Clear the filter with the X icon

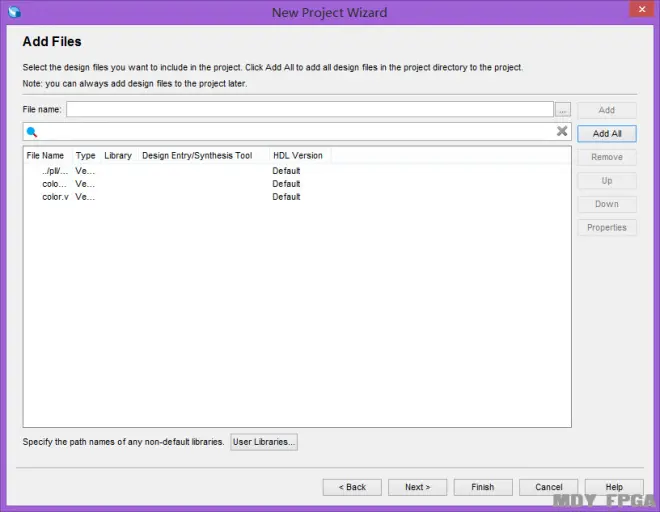[562, 131]
